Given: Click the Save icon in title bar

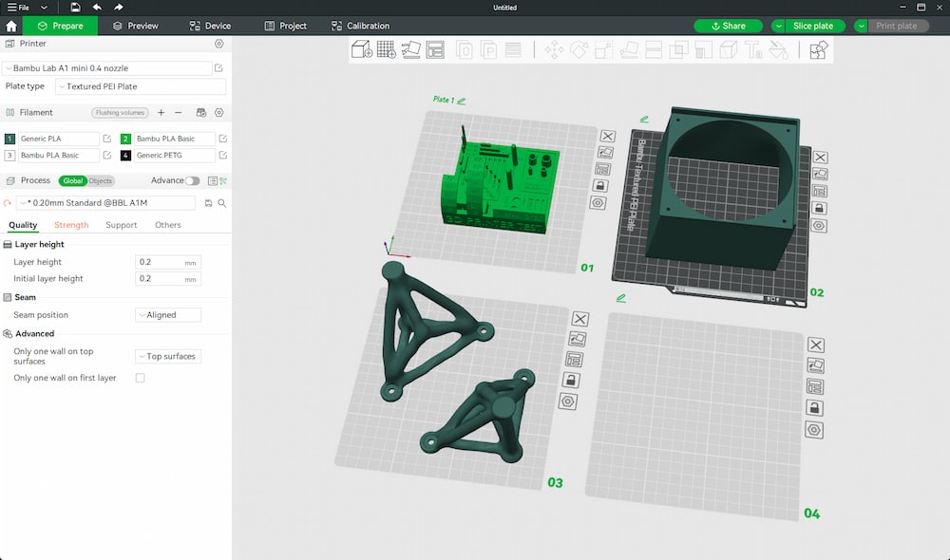Looking at the screenshot, I should pos(75,8).
